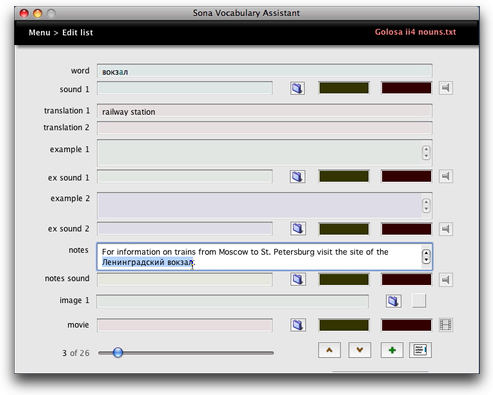Click the image 1 preview box

419,301
